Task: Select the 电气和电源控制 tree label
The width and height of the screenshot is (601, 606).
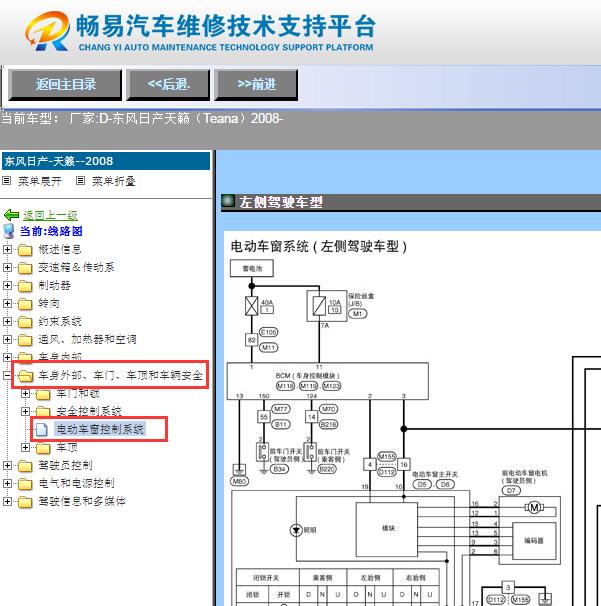Action: tap(76, 483)
